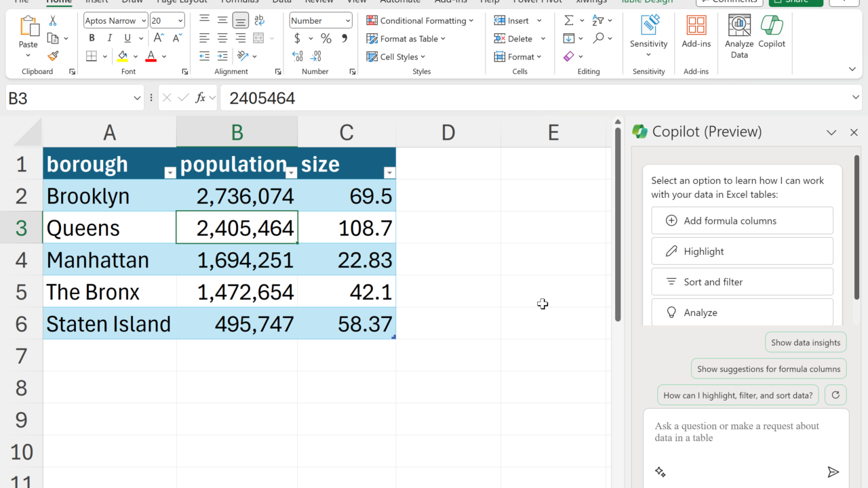
Task: Click the Increase Font Size icon
Action: click(158, 39)
